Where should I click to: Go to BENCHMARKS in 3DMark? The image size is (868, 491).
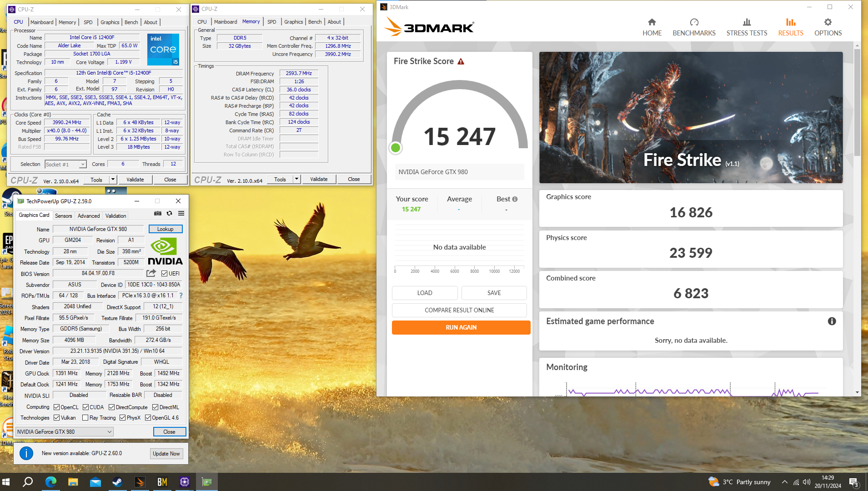[694, 27]
